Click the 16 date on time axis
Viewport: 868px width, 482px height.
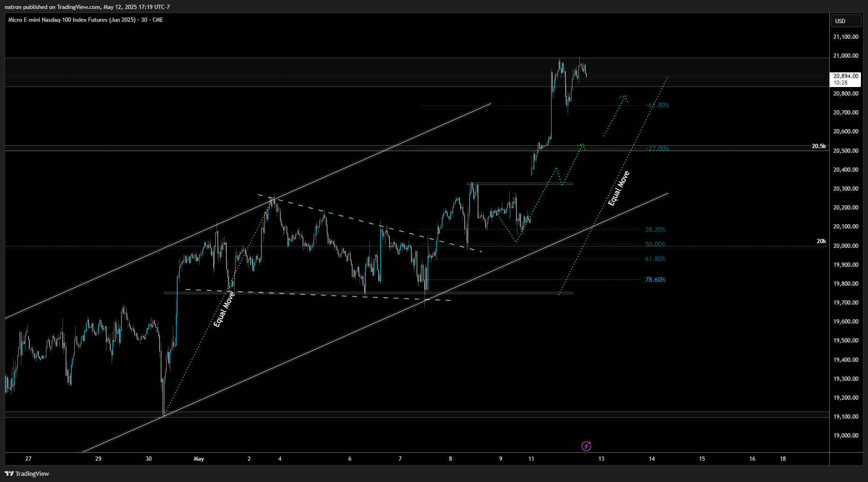pos(752,459)
